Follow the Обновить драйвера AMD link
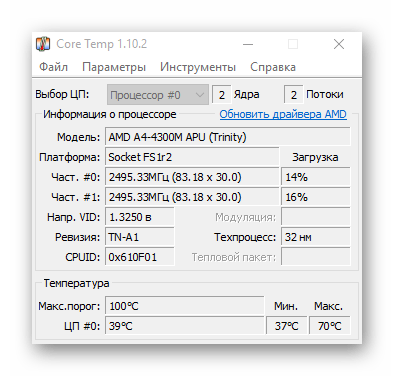Viewport: 394px width, 376px height. 283,114
